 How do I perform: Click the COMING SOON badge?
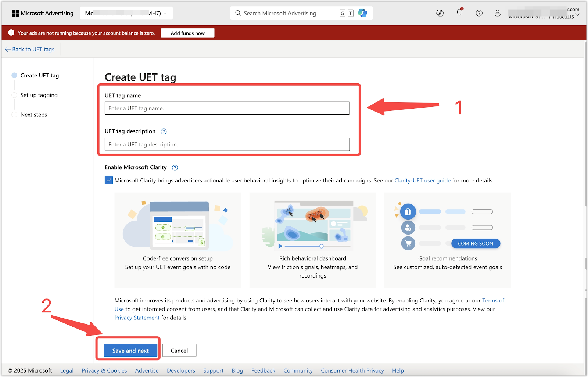point(476,243)
